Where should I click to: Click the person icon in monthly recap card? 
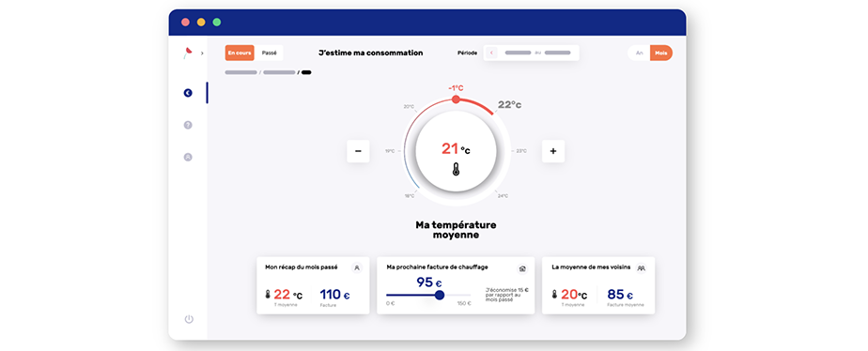(x=357, y=267)
